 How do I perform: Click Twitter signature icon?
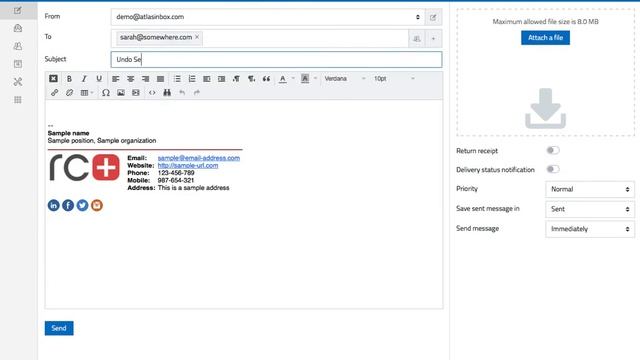(82, 205)
